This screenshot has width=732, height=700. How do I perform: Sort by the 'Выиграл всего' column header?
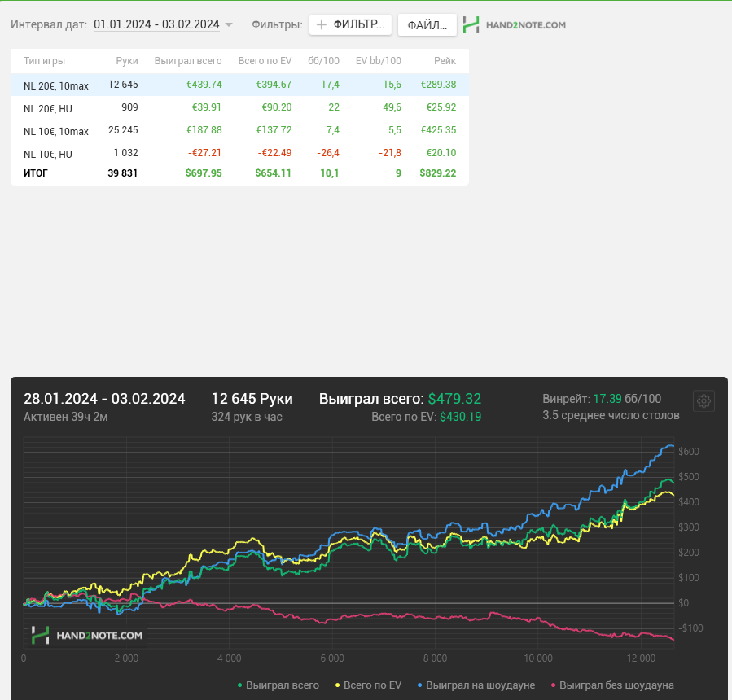(x=188, y=61)
